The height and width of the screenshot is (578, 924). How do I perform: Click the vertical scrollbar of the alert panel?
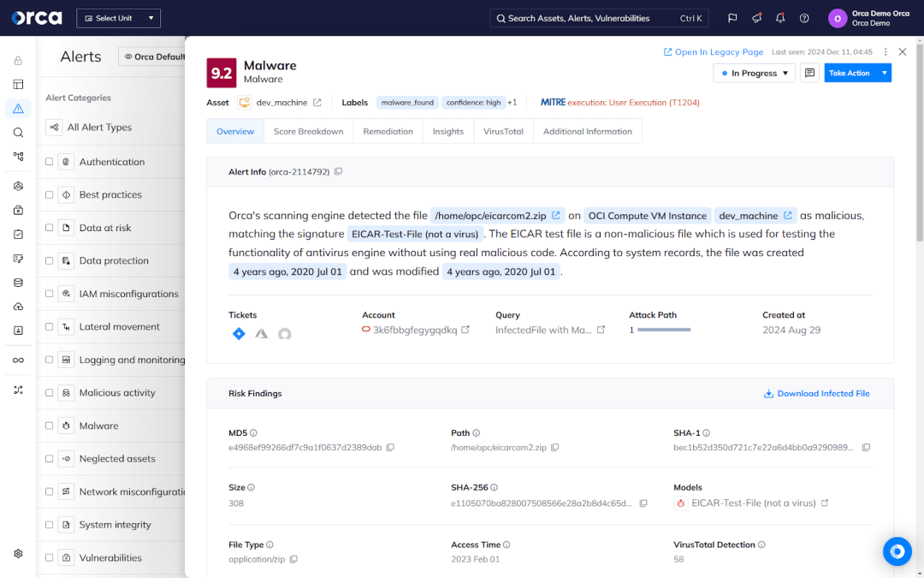click(x=919, y=141)
